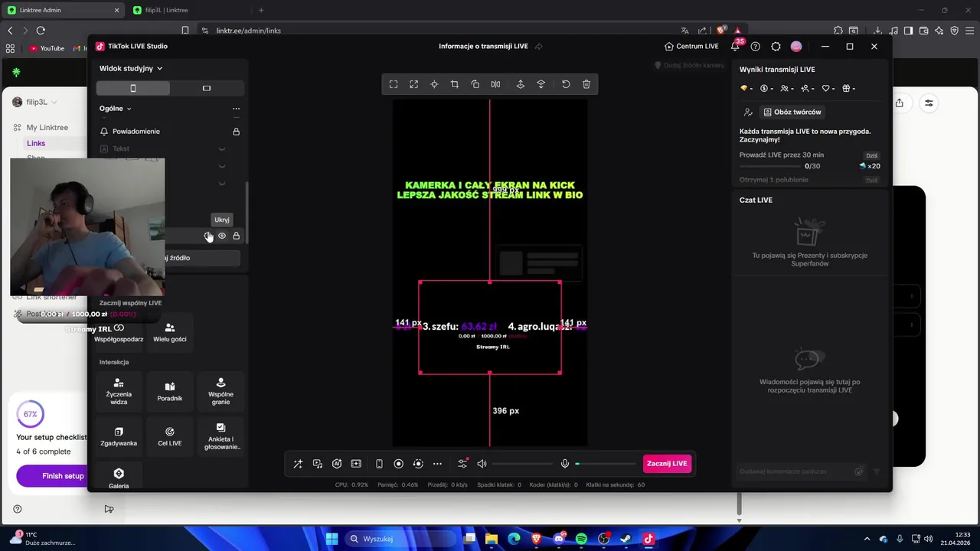Open the audio mixer settings icon
980x551 pixels.
(462, 464)
